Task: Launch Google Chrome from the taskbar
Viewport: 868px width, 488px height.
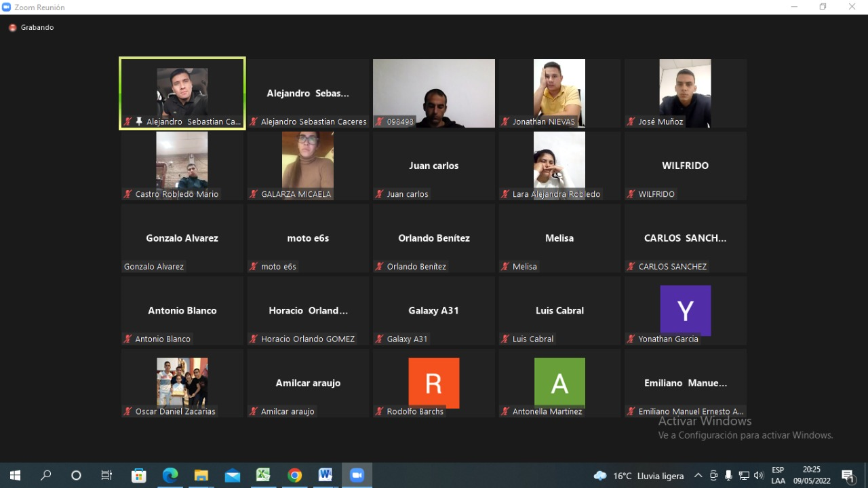Action: point(294,475)
